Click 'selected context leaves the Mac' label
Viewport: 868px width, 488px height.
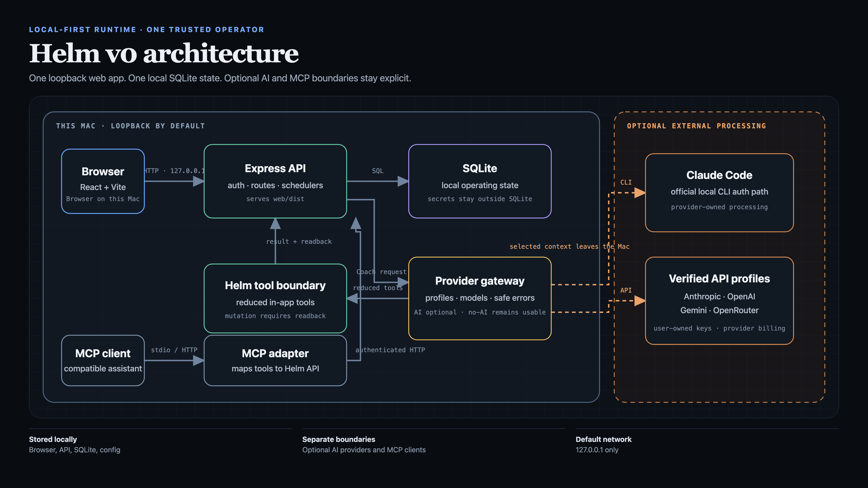(x=569, y=246)
